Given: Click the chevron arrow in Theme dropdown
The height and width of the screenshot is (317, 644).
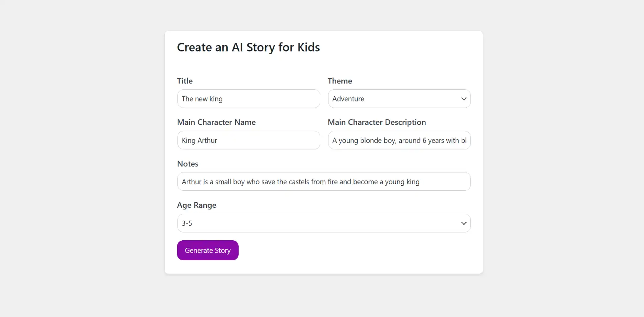Looking at the screenshot, I should click(x=464, y=99).
